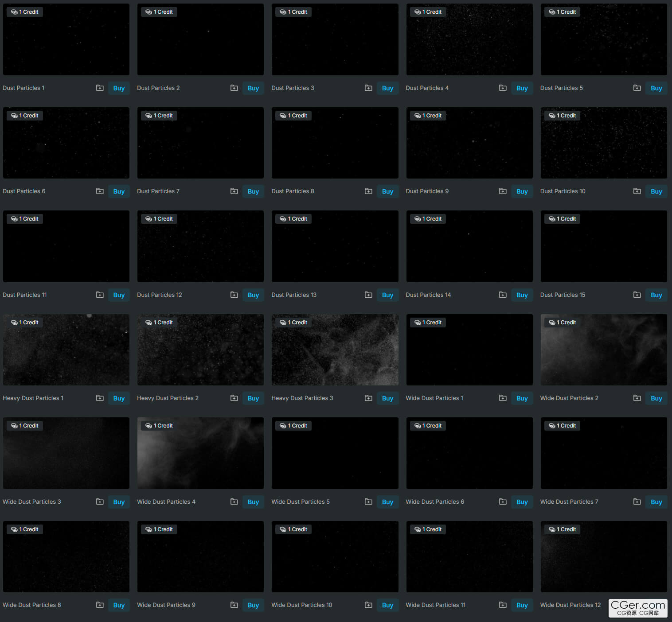This screenshot has height=622, width=672.
Task: Preview the Wide Dust Particles 4 thumbnail
Action: click(200, 453)
